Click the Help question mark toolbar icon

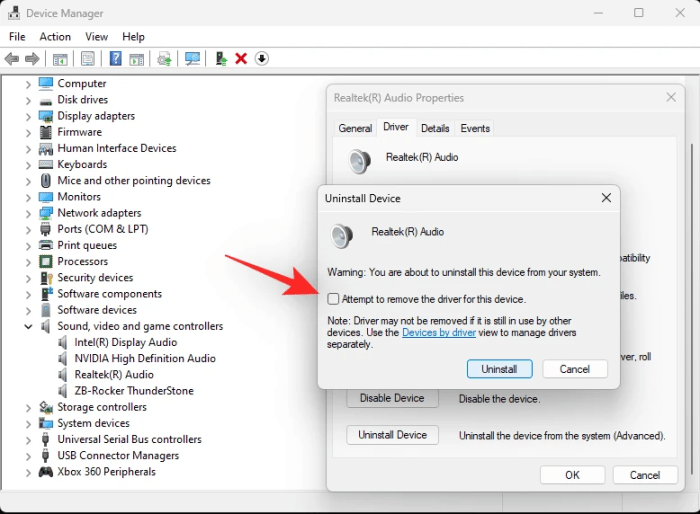115,59
